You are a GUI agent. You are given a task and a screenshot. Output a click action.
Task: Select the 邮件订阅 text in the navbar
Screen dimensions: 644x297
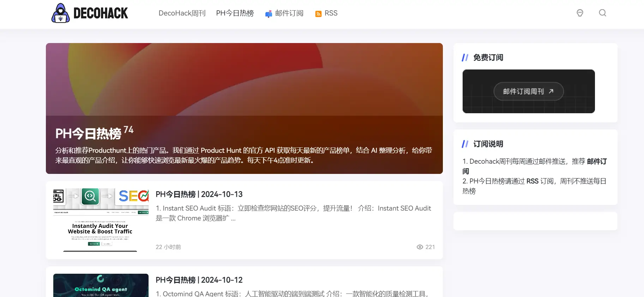point(289,13)
